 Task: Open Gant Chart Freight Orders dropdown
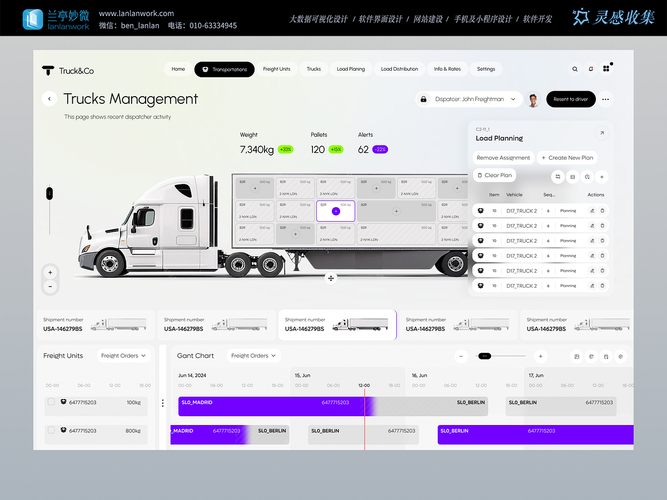254,356
